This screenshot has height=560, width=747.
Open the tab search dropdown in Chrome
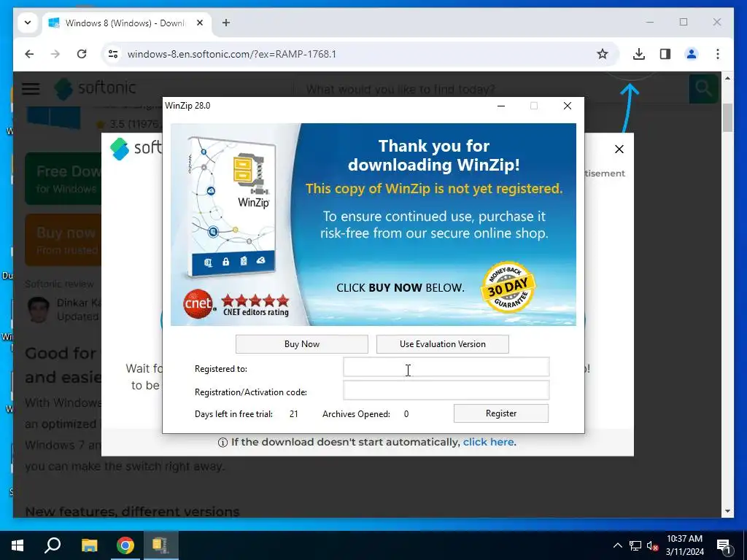(x=28, y=23)
